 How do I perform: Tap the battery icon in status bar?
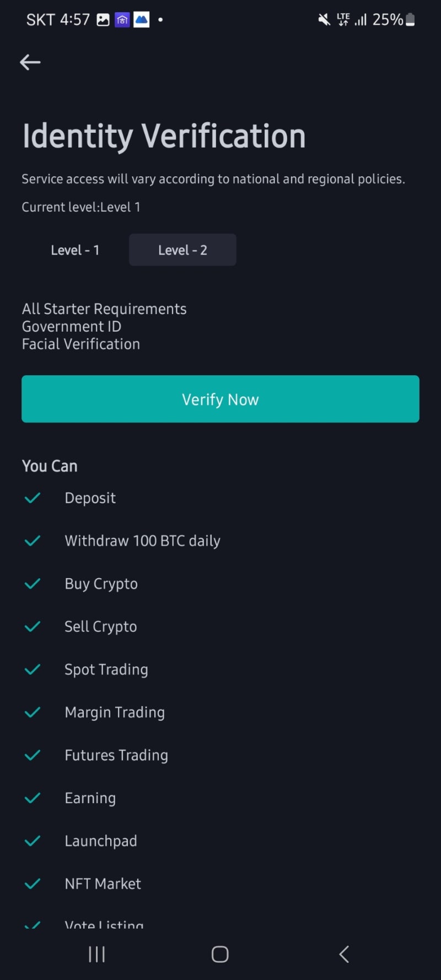[x=410, y=20]
